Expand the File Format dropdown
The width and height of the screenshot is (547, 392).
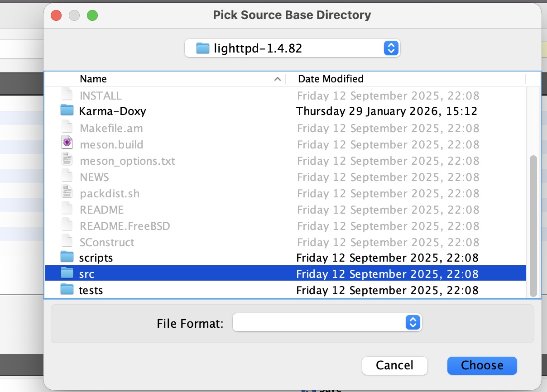coord(412,323)
